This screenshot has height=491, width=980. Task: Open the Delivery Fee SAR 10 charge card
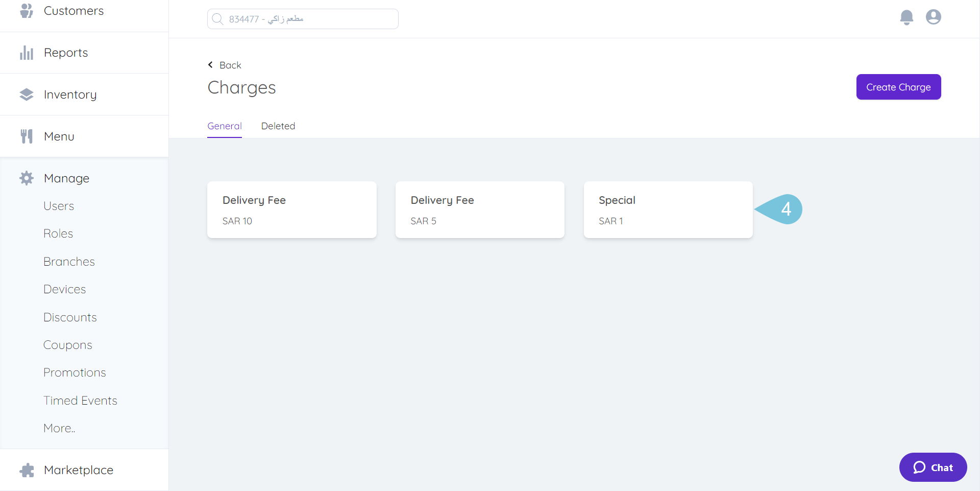pos(292,209)
